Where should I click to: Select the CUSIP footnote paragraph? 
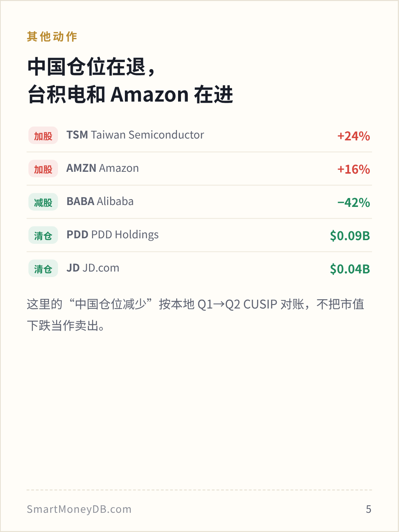pos(196,315)
